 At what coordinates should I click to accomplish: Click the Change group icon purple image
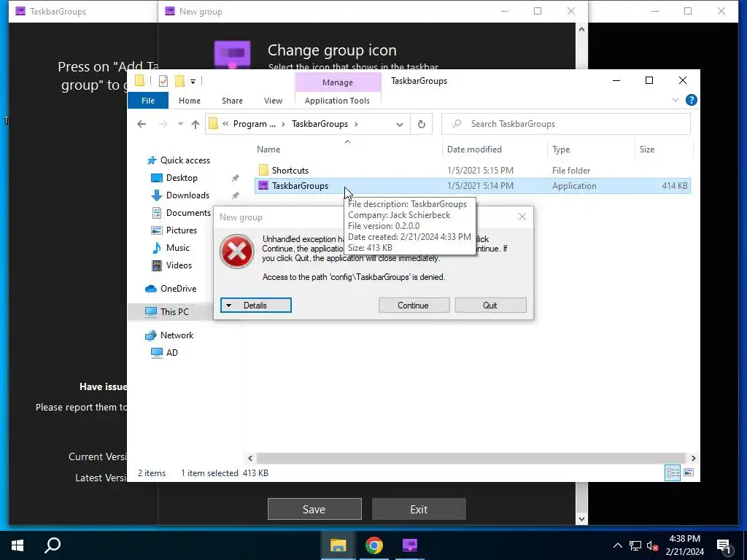pyautogui.click(x=232, y=55)
